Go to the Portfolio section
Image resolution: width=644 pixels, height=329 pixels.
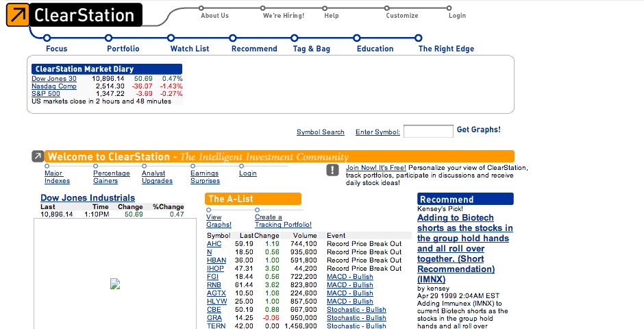click(x=123, y=49)
